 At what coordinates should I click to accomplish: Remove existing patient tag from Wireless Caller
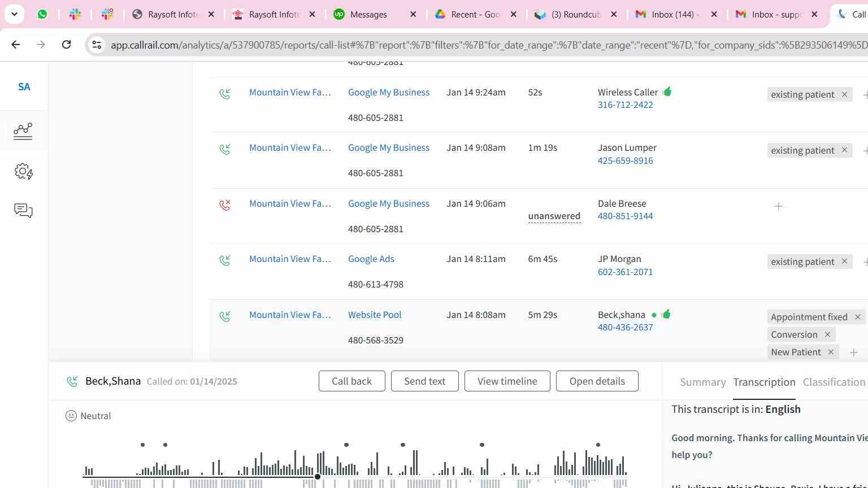pyautogui.click(x=844, y=94)
